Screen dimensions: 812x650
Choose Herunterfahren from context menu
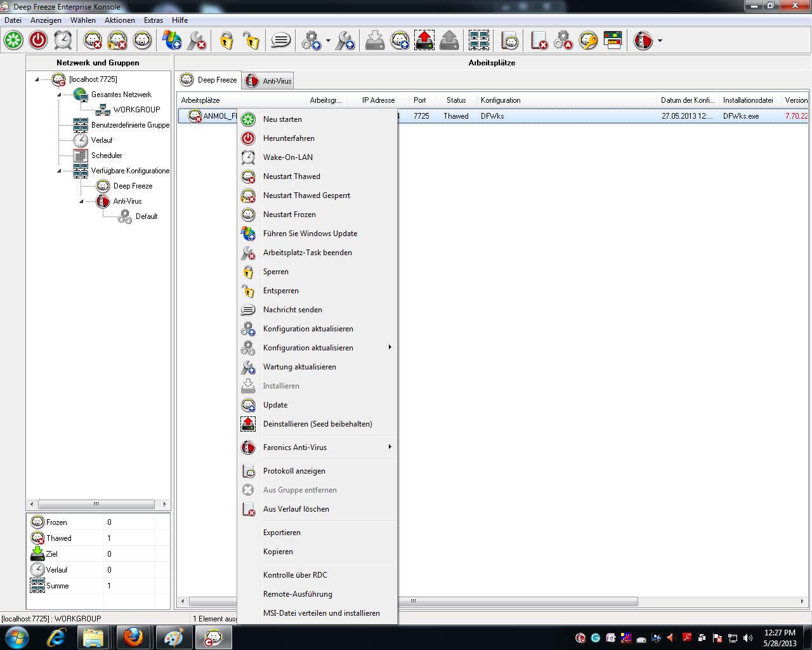click(x=317, y=138)
